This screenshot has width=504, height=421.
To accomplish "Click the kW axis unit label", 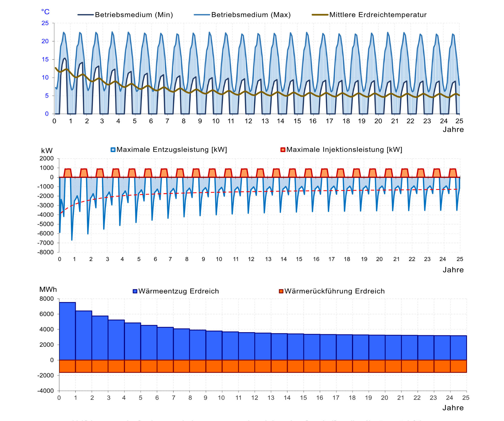I will tap(47, 151).
